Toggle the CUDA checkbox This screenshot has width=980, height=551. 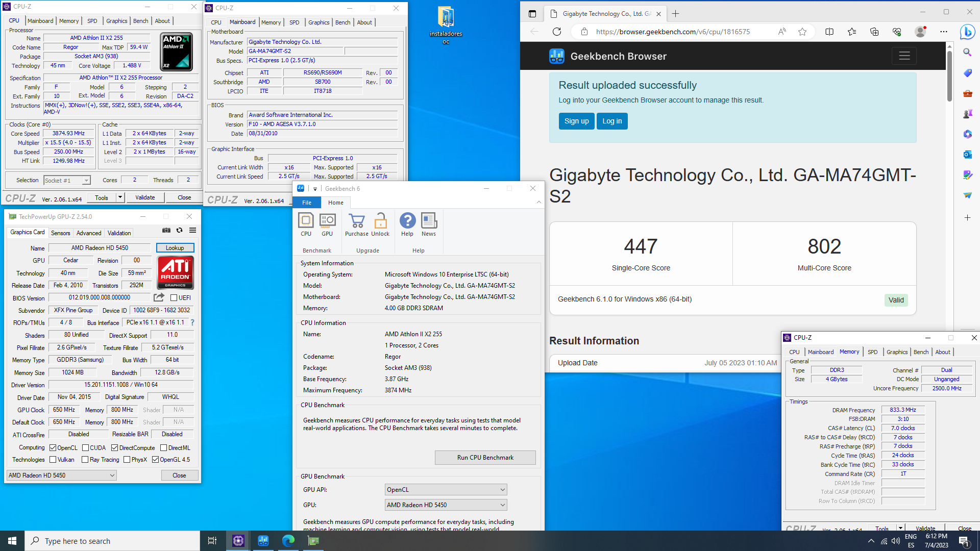point(85,448)
